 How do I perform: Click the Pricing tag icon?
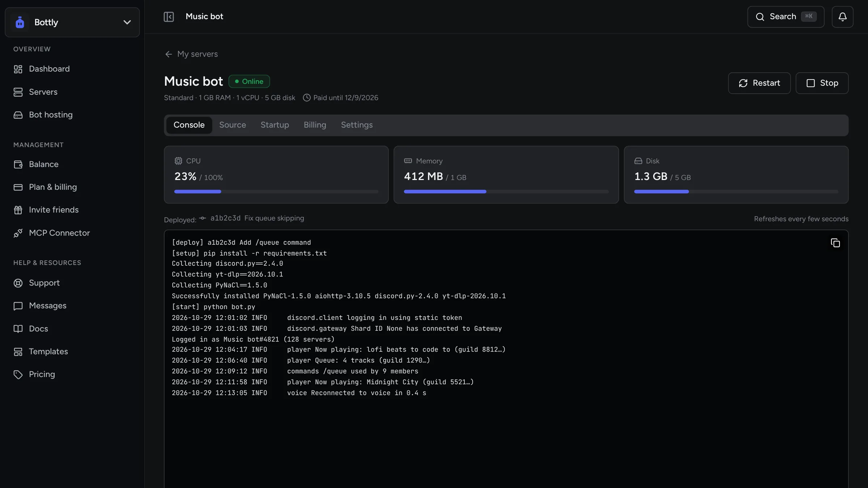[x=18, y=374]
